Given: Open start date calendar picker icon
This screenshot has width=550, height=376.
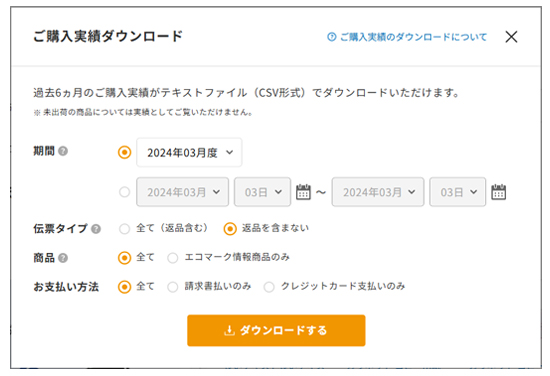Looking at the screenshot, I should click(x=303, y=192).
